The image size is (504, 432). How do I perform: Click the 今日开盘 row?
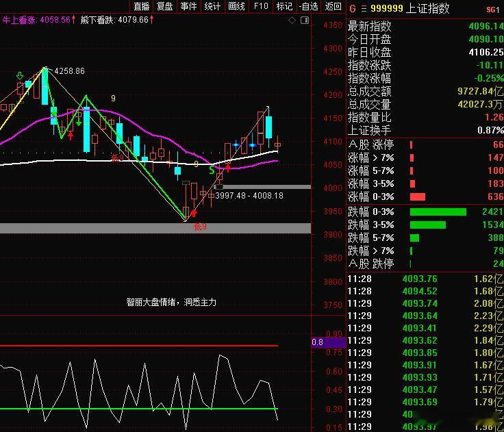point(425,39)
